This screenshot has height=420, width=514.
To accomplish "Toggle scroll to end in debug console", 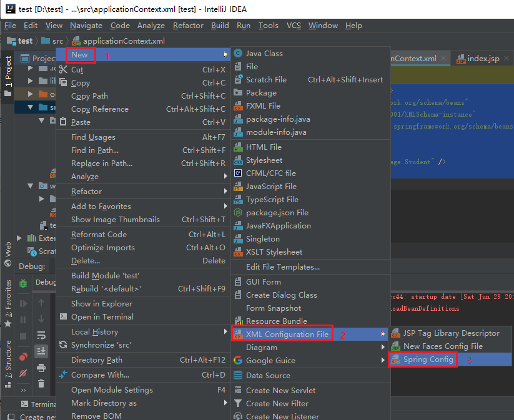I will (41, 351).
